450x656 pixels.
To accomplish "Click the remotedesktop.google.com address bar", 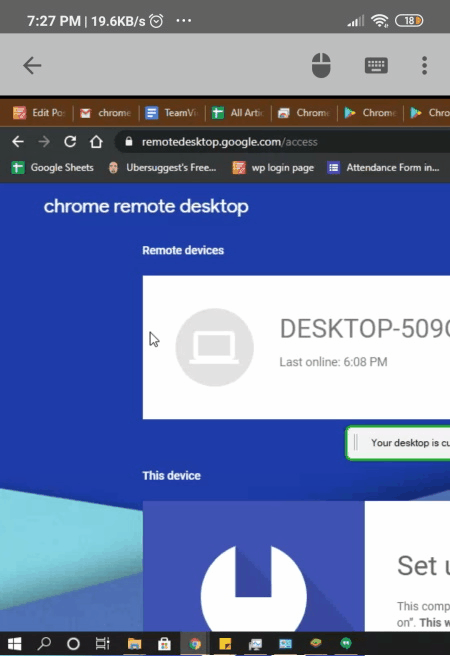I will (x=283, y=142).
